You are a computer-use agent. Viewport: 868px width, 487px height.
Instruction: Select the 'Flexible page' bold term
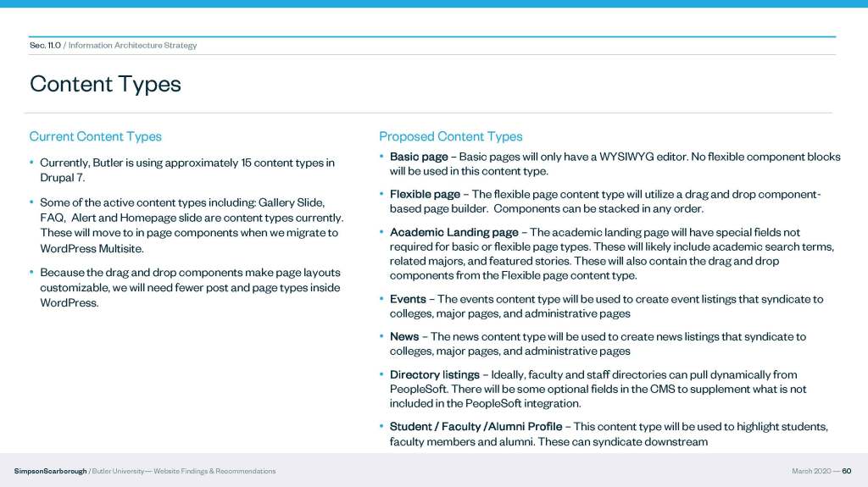[x=425, y=195]
